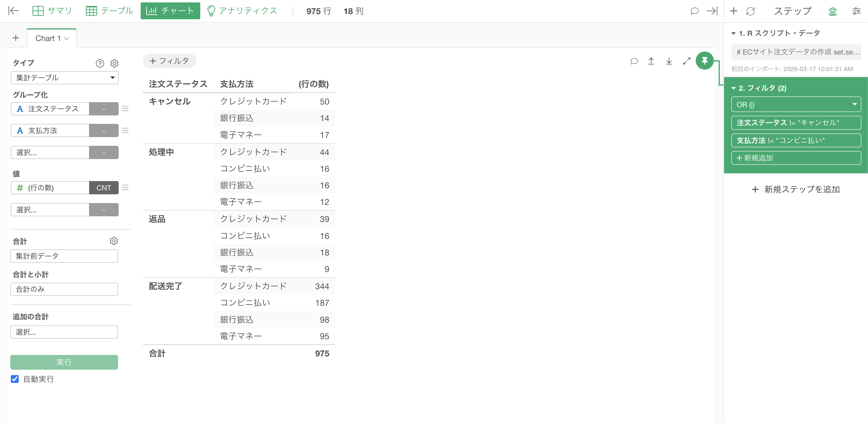Click the chart download icon
The width and height of the screenshot is (868, 423).
(x=669, y=61)
